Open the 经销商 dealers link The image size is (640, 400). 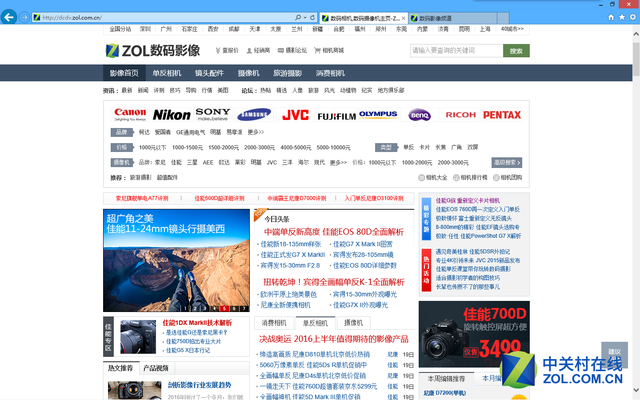[x=258, y=51]
